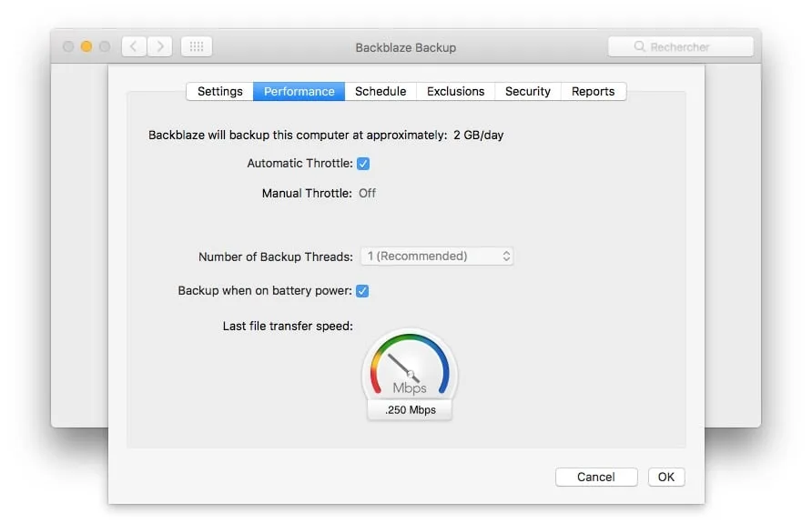Click the Backblaze Backup window title
Viewport: 812px width, 523px height.
coord(405,47)
